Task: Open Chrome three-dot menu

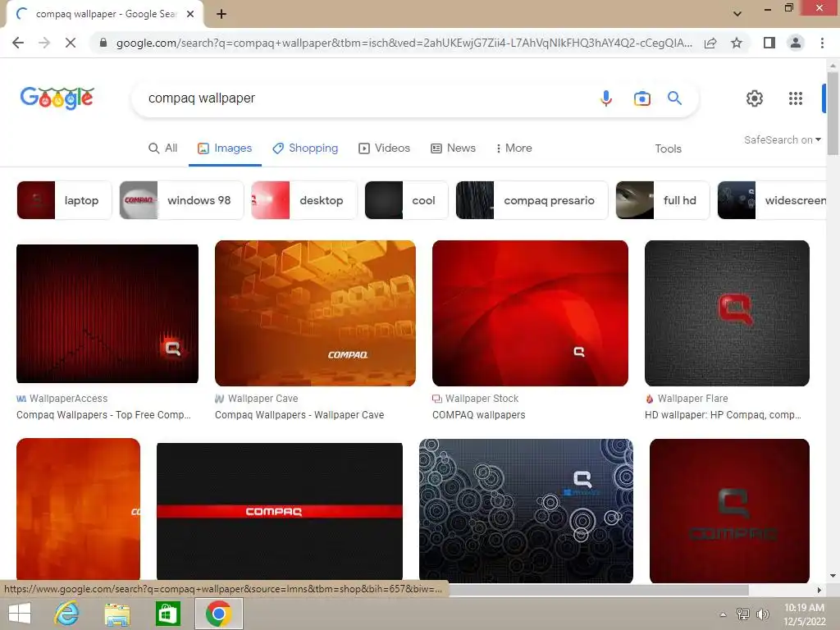Action: pos(822,43)
